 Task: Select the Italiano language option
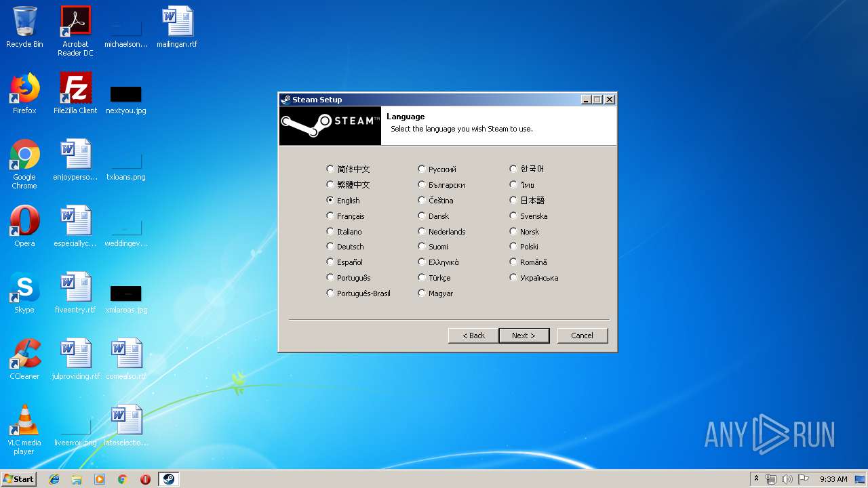tap(344, 232)
